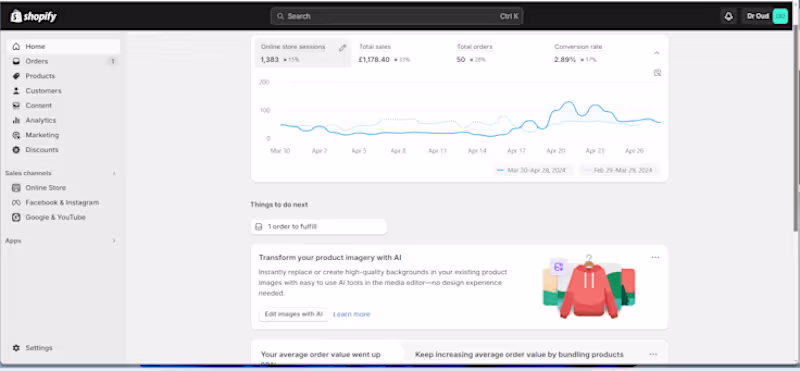The width and height of the screenshot is (800, 371).
Task: Expand the Sales channels section arrow
Action: coord(114,174)
